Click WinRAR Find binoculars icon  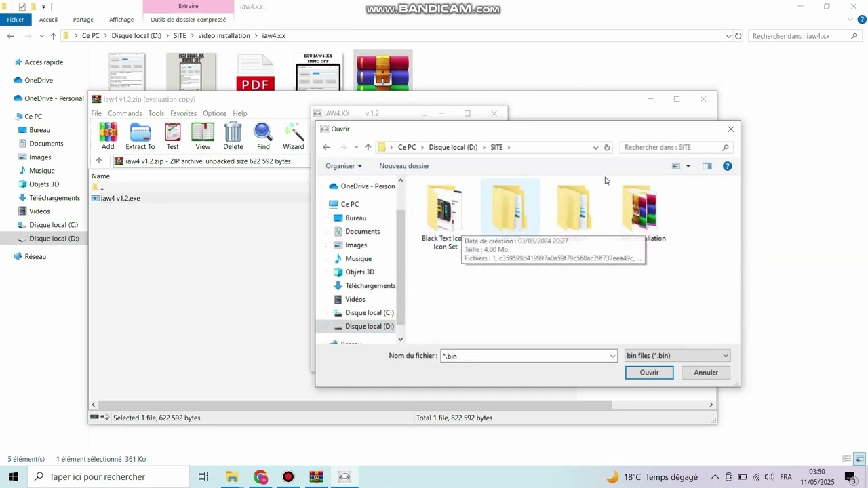tap(263, 136)
